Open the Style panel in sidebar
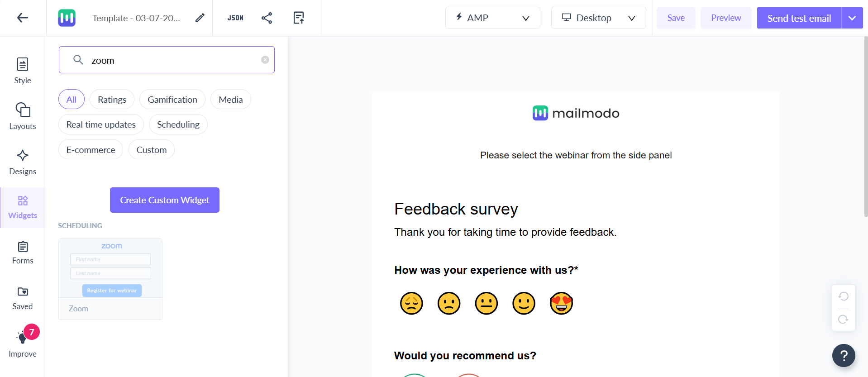Viewport: 868px width, 377px height. pyautogui.click(x=23, y=71)
